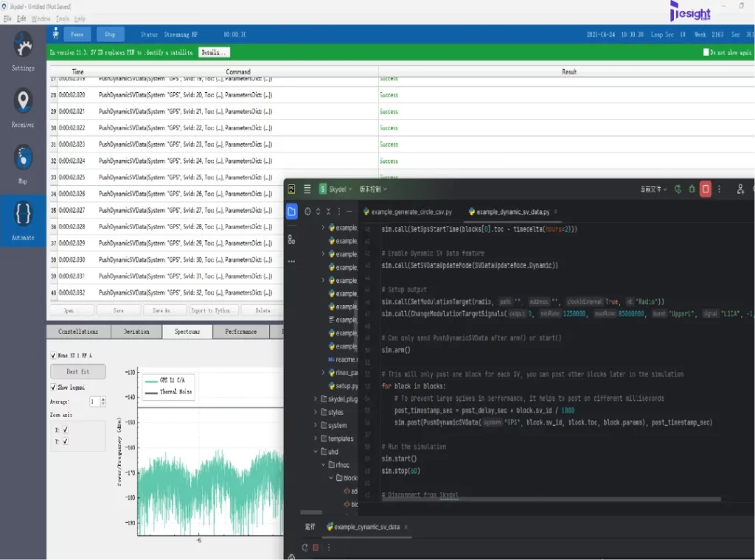Toggle Zoom axis Y checkbox

click(66, 441)
